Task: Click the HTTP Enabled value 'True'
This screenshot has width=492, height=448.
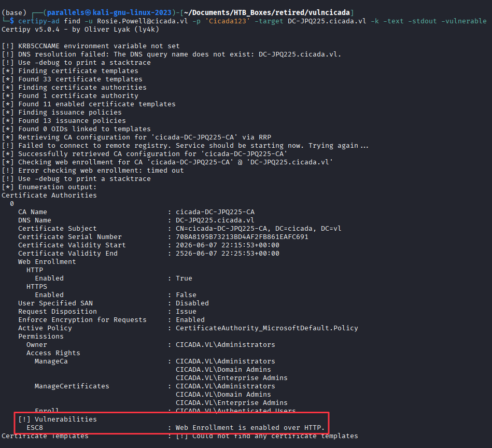Action: coord(184,278)
